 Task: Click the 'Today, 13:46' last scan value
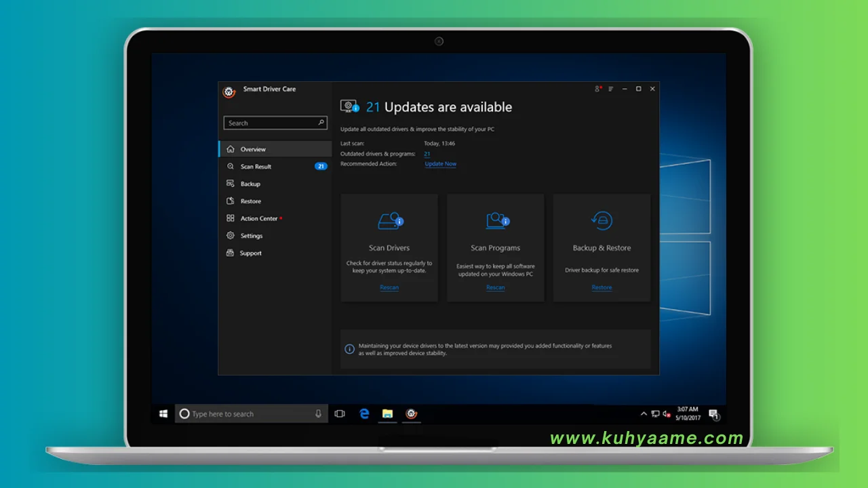439,144
